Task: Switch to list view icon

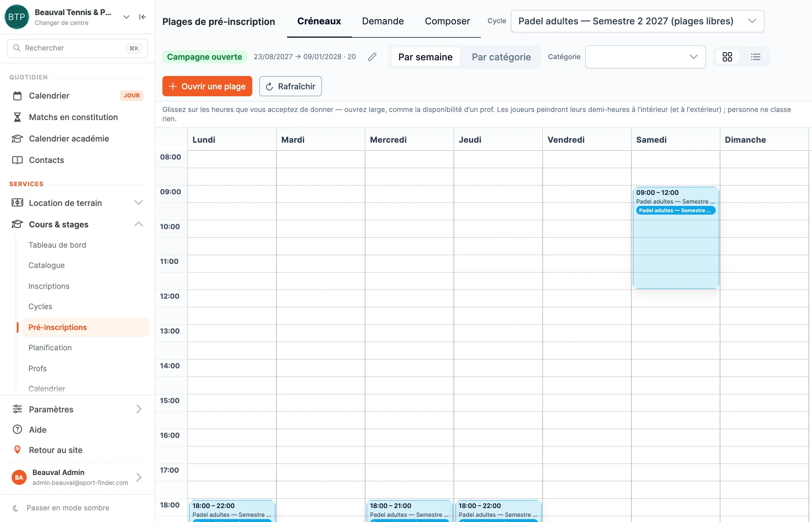Action: 755,57
